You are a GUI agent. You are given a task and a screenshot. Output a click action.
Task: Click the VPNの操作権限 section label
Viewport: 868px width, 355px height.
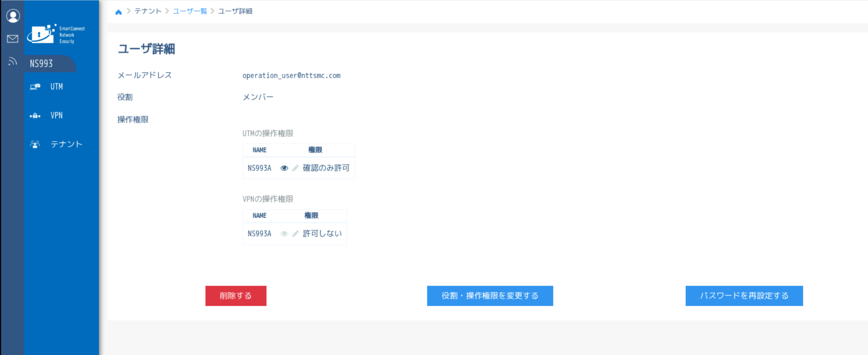coord(268,199)
